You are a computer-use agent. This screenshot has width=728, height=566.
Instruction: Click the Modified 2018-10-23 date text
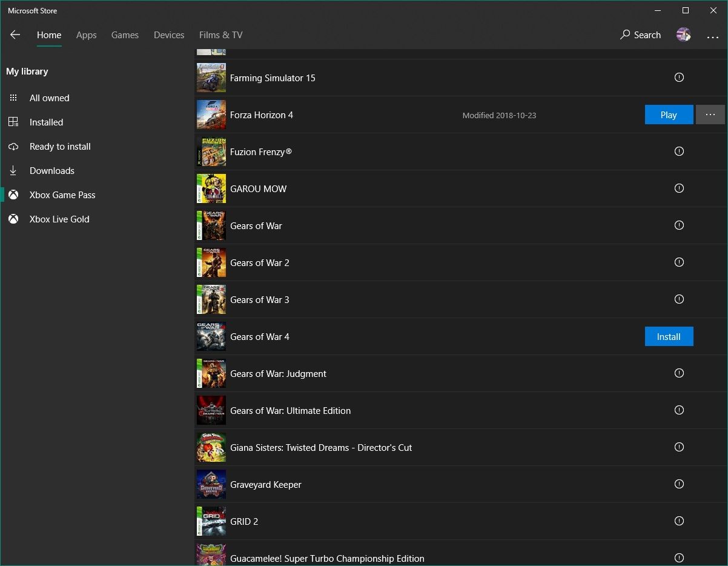[499, 115]
